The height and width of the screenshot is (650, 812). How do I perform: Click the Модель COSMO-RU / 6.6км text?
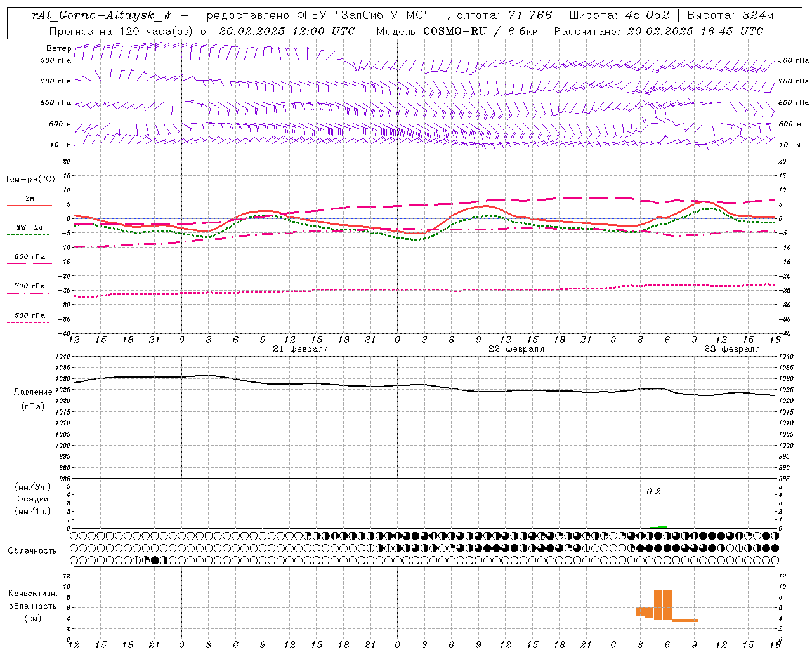coord(457,31)
